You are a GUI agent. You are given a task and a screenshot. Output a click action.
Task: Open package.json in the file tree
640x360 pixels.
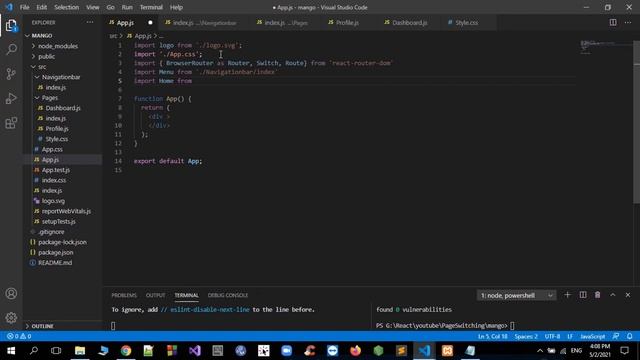point(56,252)
